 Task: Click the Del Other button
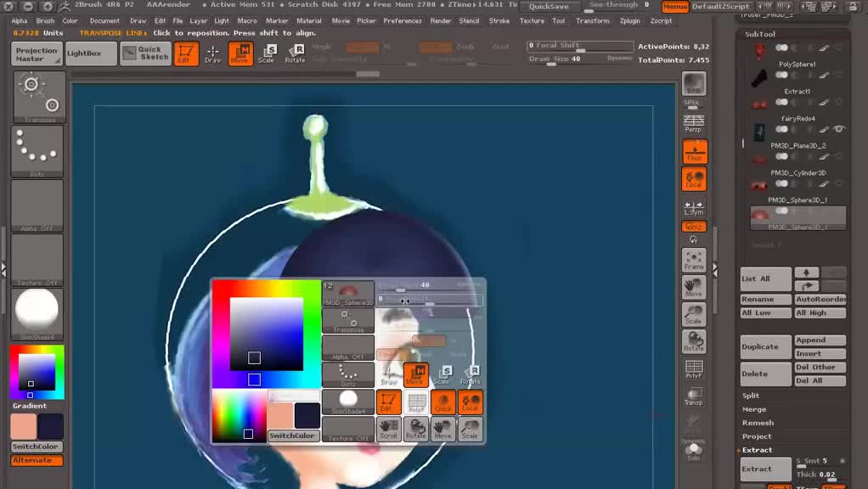pos(820,368)
